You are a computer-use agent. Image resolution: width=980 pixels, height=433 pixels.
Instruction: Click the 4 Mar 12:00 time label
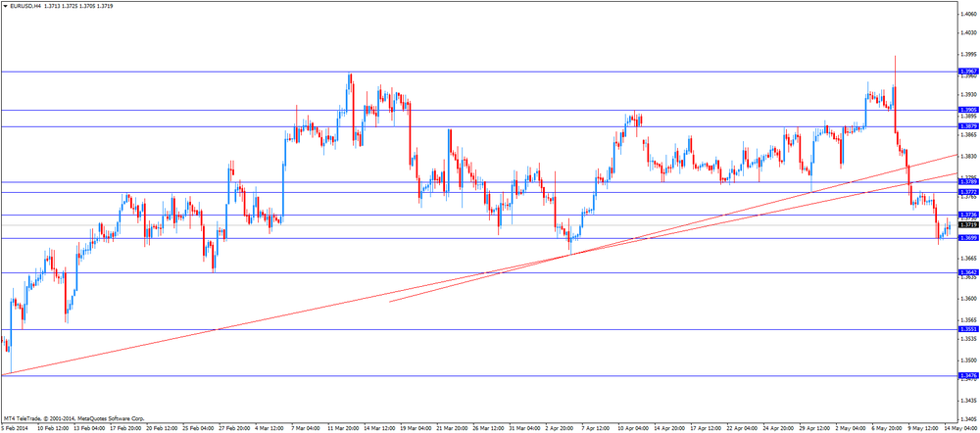(268, 429)
